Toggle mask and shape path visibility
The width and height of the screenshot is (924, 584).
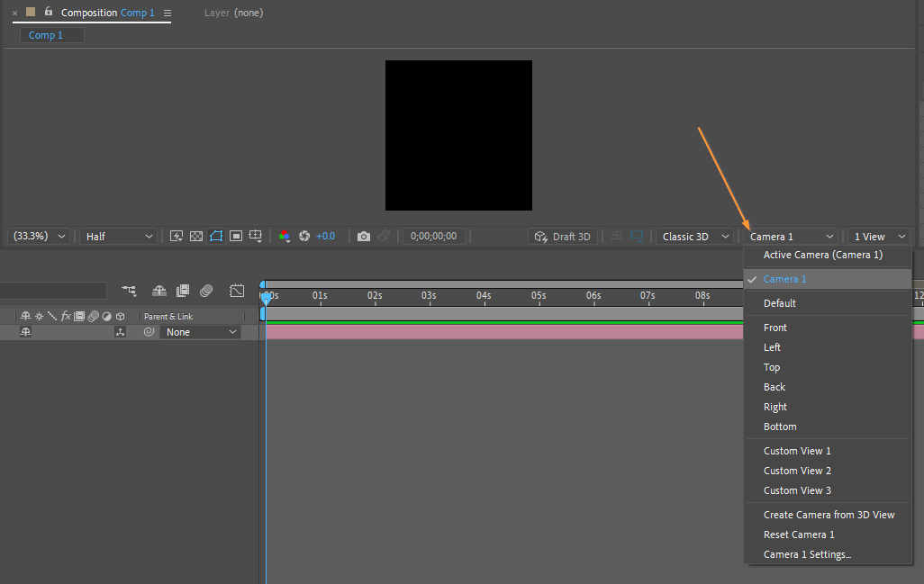tap(216, 236)
